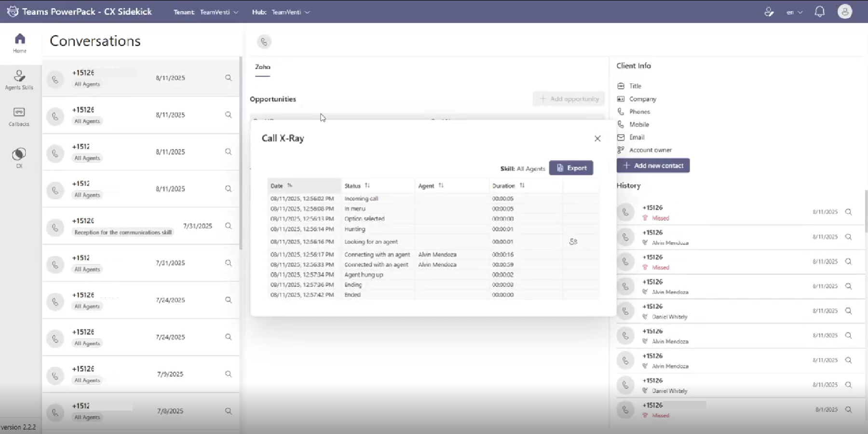Viewport: 868px width, 434px height.
Task: Open the en language dropdown
Action: 794,12
